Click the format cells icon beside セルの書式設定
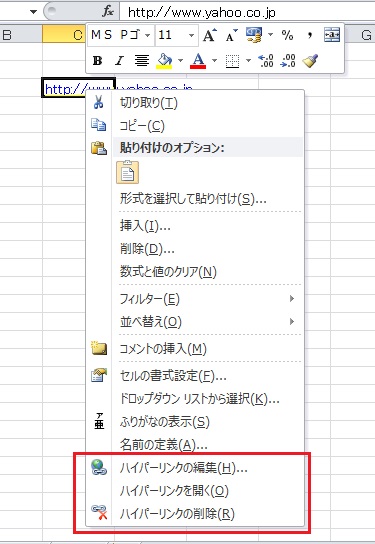 pyautogui.click(x=99, y=375)
